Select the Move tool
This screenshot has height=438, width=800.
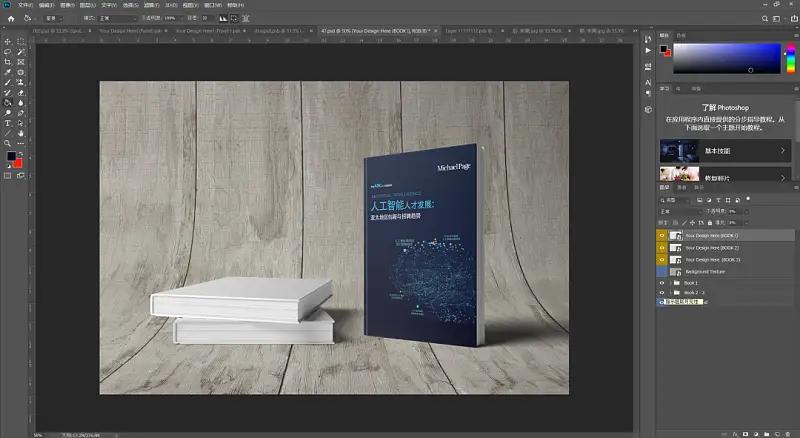point(8,41)
